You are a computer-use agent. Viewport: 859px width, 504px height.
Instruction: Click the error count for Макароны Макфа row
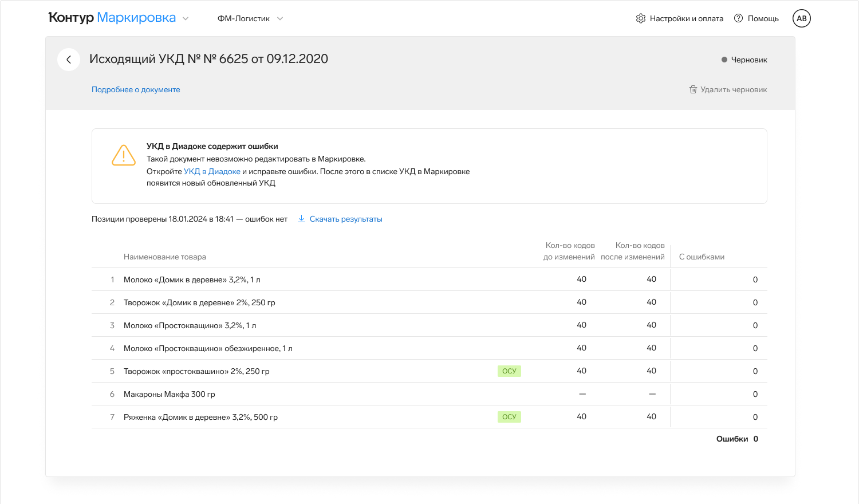click(755, 394)
